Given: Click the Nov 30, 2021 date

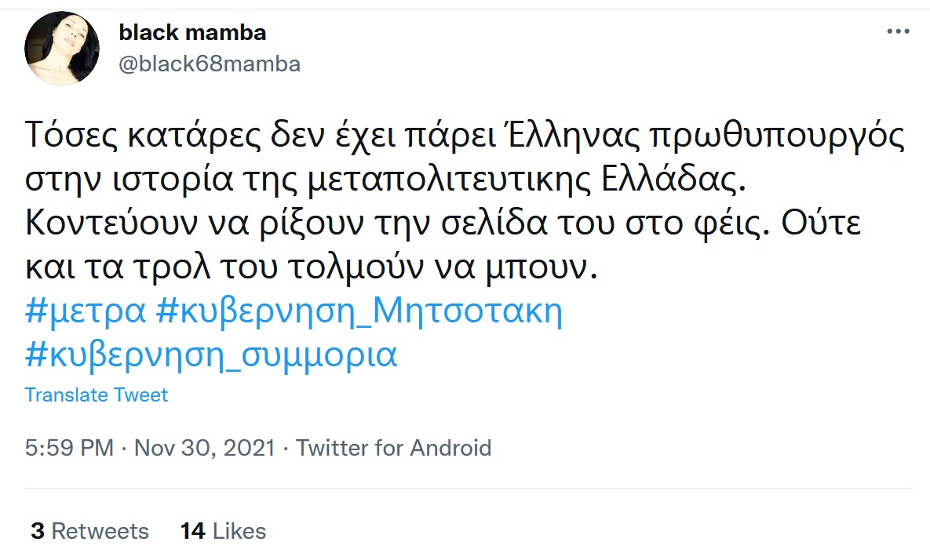Looking at the screenshot, I should [x=205, y=448].
